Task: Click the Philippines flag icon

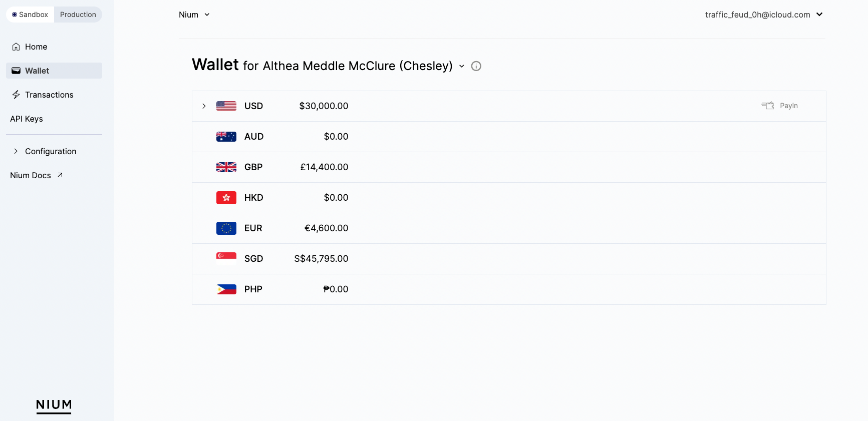Action: coord(226,289)
